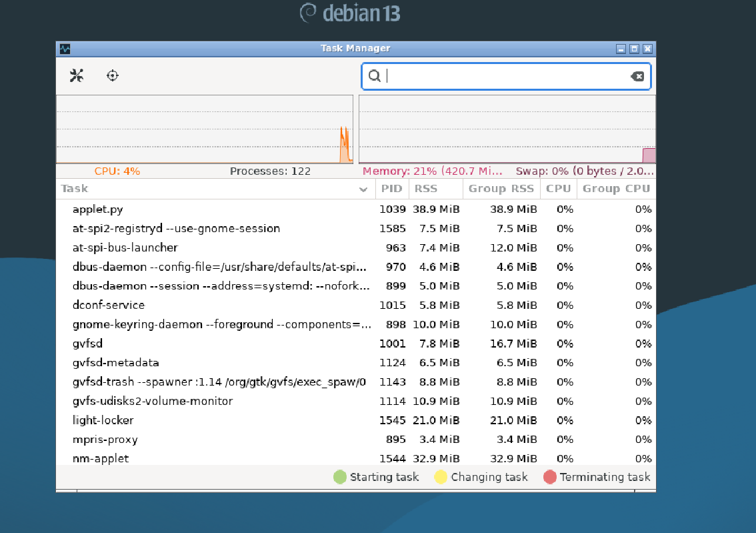Select the at-spi-bus-launcher process
The width and height of the screenshot is (756, 533).
coord(356,248)
